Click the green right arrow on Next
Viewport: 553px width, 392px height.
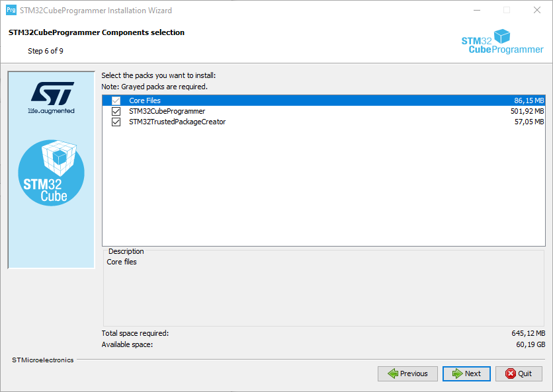pos(456,373)
